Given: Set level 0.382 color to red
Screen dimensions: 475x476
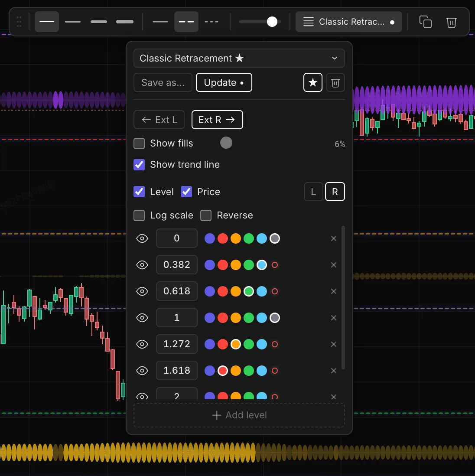Looking at the screenshot, I should 223,265.
